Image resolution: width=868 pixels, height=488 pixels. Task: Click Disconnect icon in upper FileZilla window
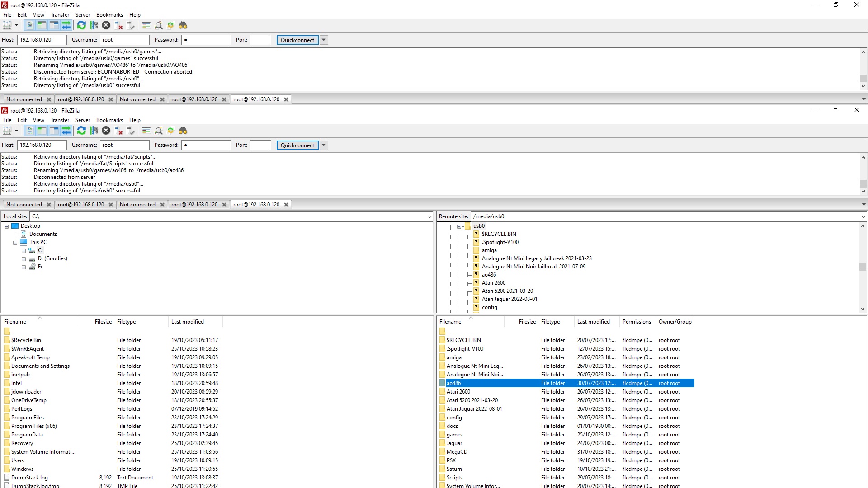(118, 25)
